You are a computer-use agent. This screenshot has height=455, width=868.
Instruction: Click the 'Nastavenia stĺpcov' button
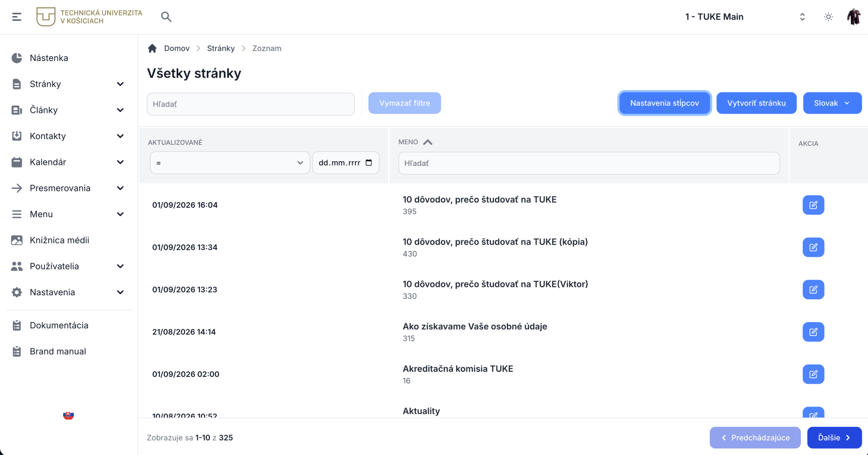pyautogui.click(x=664, y=103)
